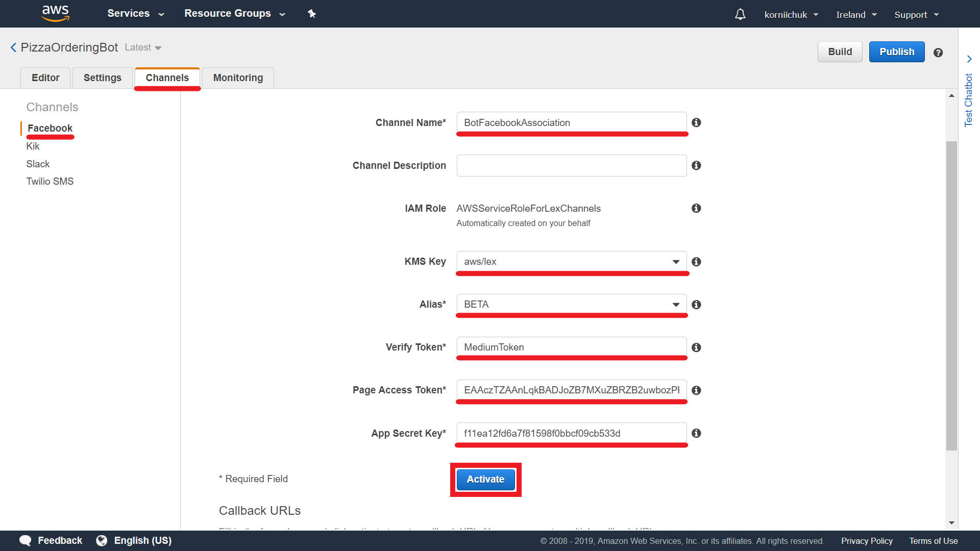Switch to the Settings tab

coord(103,78)
